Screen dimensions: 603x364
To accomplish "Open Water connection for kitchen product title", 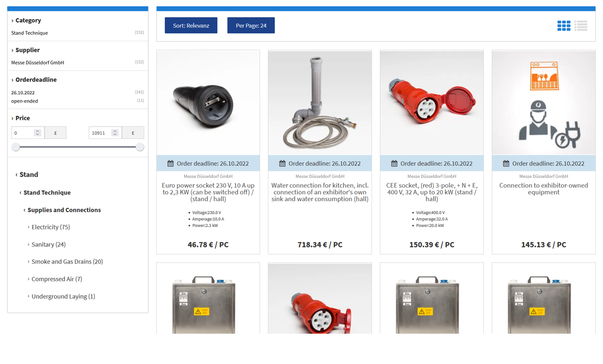I will tap(320, 192).
